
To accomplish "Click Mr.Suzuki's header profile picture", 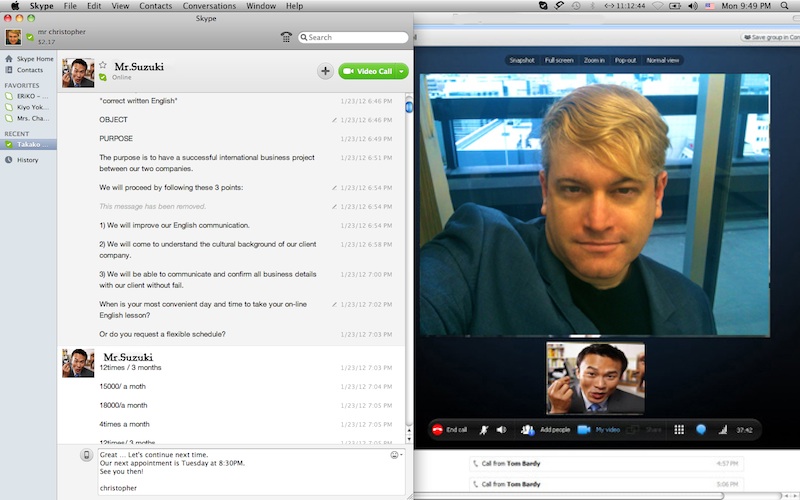I will 78,72.
